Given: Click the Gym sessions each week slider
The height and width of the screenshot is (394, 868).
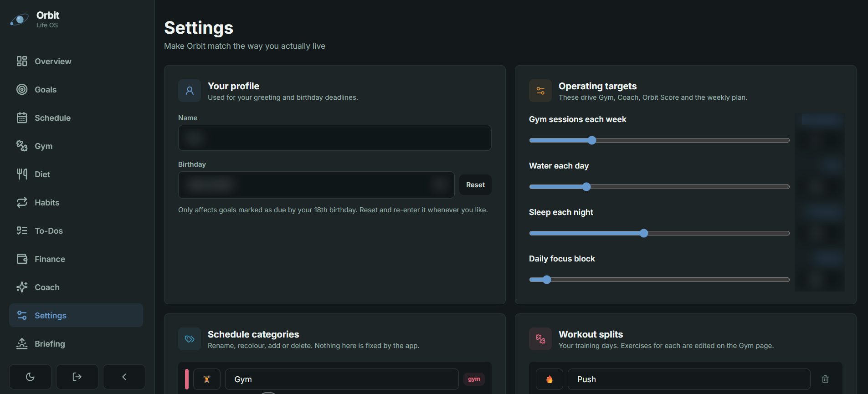Looking at the screenshot, I should [659, 140].
